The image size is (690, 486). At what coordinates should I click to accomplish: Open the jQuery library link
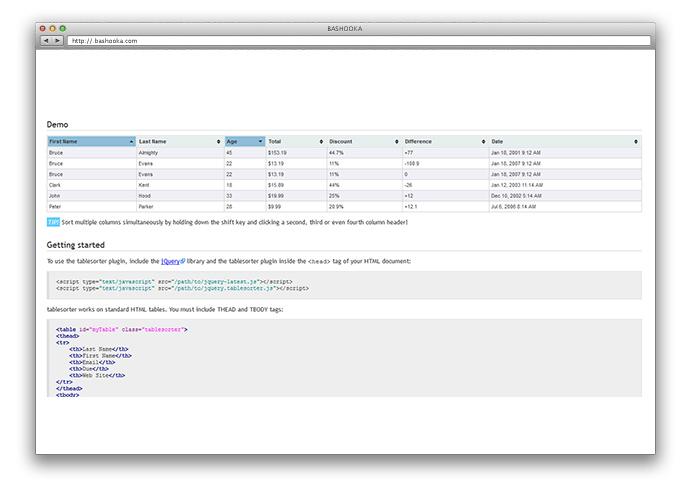point(170,261)
